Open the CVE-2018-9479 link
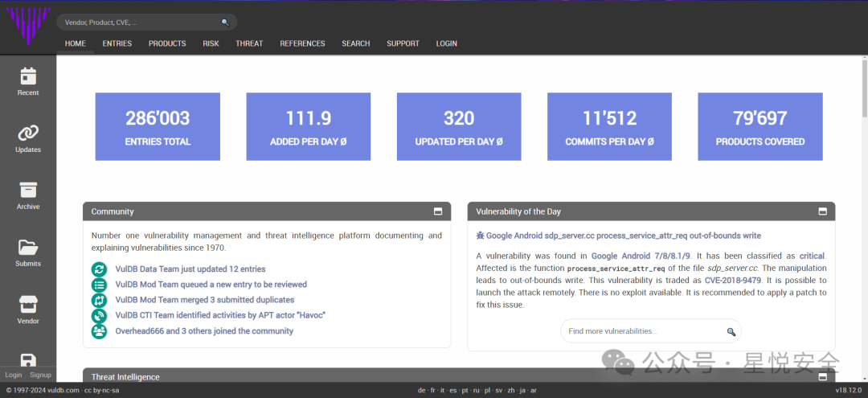Screen dimensions: 868x398 coord(735,280)
